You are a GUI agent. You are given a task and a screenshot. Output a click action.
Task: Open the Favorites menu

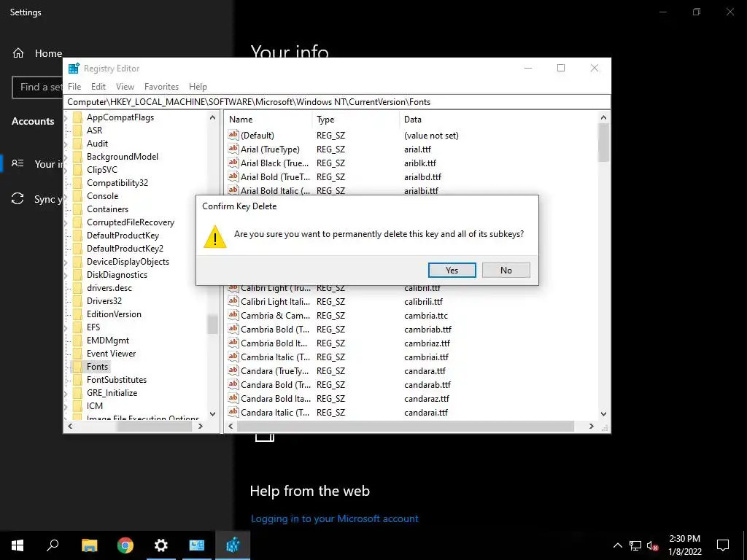point(161,87)
